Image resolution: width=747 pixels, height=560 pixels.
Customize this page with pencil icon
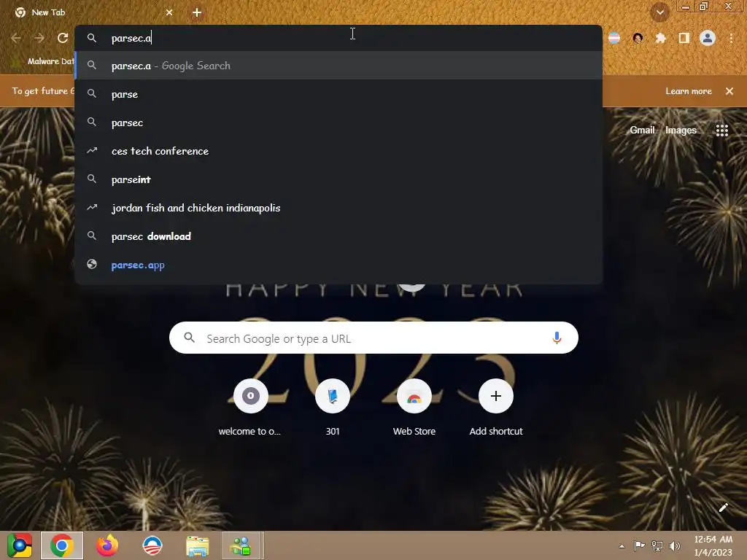[x=723, y=507]
